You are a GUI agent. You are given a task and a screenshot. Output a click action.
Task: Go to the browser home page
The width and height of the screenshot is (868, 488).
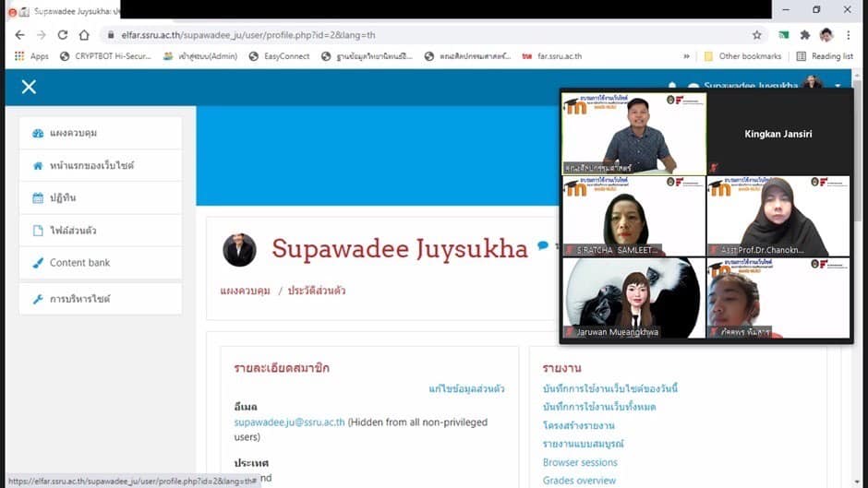[84, 35]
